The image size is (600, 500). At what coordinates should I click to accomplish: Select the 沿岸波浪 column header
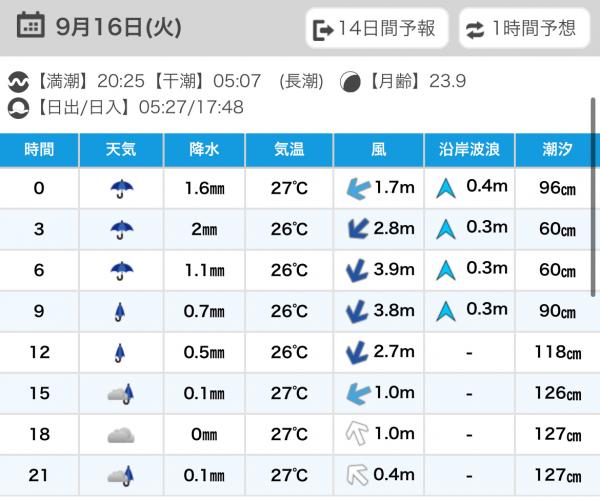[469, 150]
